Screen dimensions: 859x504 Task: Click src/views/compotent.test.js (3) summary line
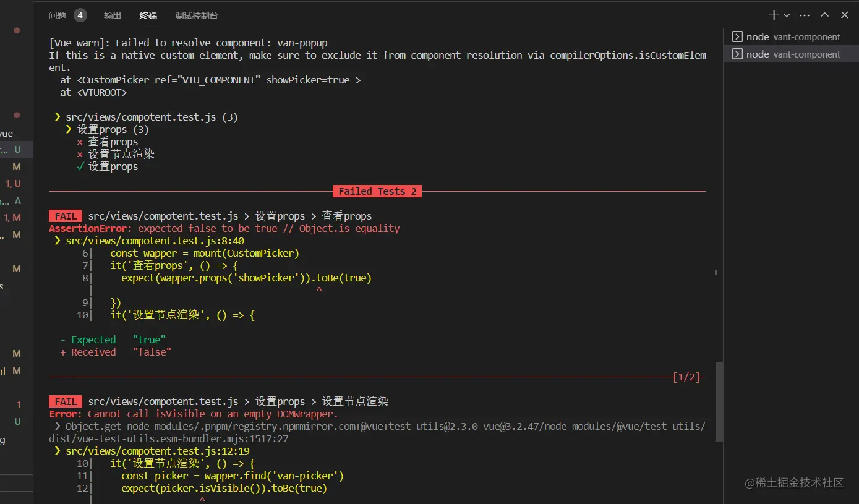152,117
